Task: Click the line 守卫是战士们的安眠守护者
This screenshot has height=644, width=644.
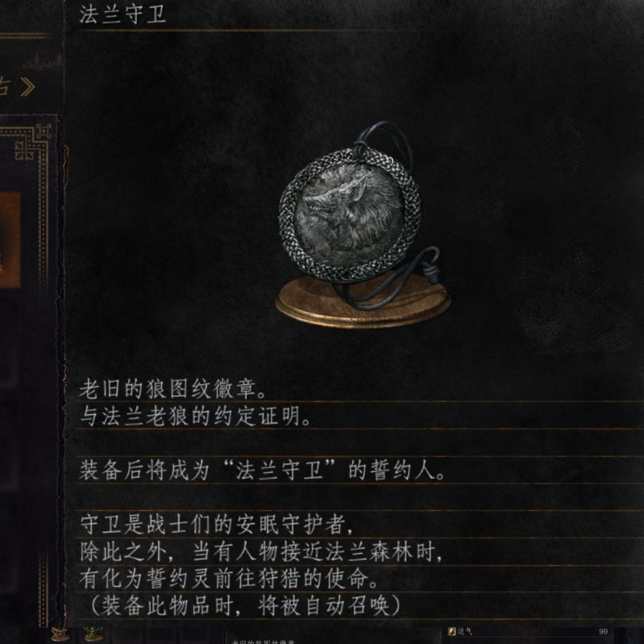Action: coord(216,525)
